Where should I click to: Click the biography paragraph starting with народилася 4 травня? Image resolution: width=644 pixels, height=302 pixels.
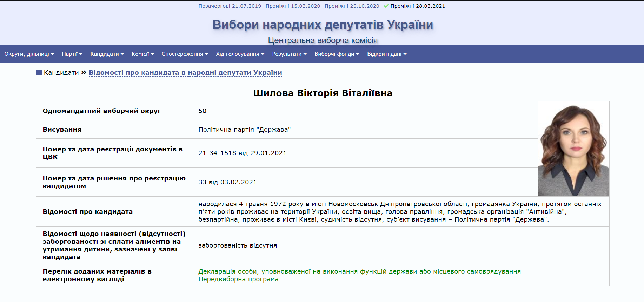400,212
